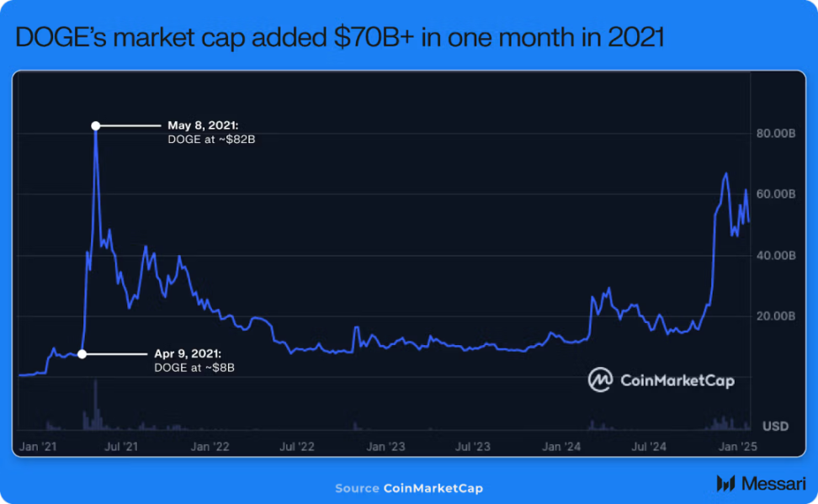Click the 20.00B y-axis label
Viewport: 818px width, 504px height.
tap(776, 316)
